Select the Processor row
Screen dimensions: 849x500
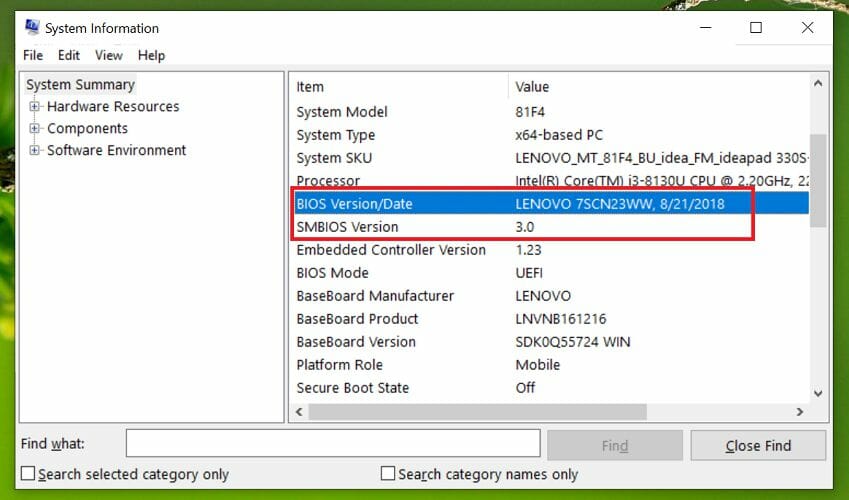[x=550, y=181]
